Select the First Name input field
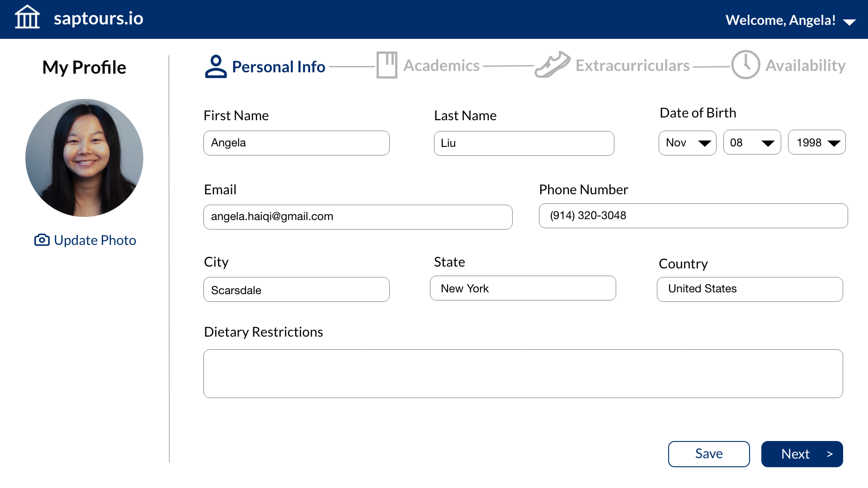This screenshot has width=868, height=488. click(296, 143)
